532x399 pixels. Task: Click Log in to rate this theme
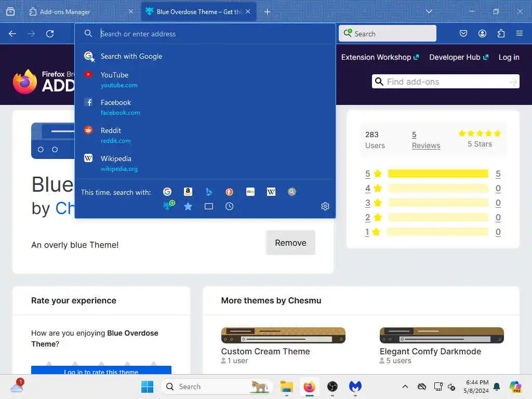point(101,370)
